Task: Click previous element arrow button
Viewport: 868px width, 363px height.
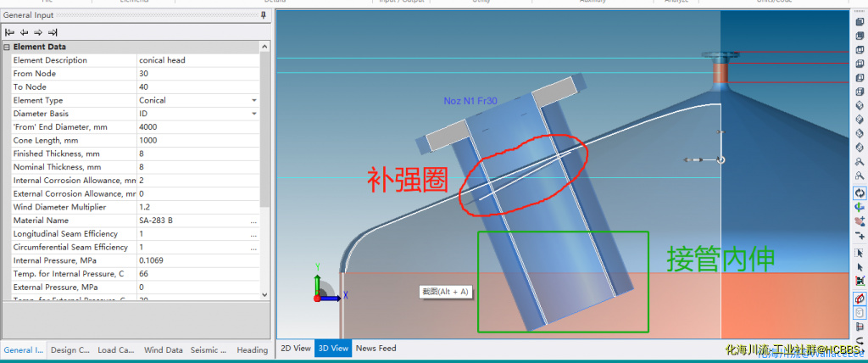Action: [x=24, y=31]
